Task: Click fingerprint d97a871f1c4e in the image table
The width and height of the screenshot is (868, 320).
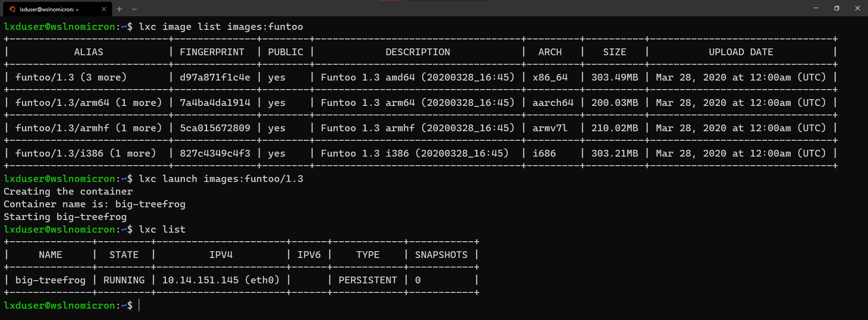Action: (215, 77)
